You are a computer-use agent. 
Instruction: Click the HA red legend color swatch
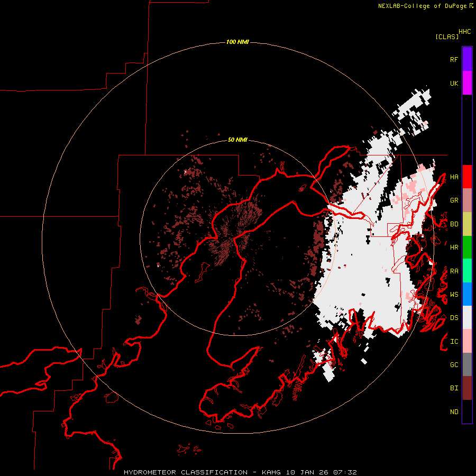click(x=467, y=177)
